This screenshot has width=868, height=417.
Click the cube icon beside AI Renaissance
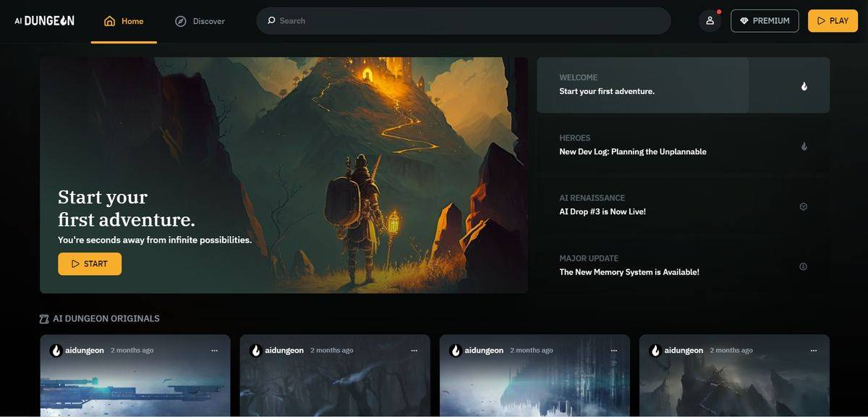803,206
